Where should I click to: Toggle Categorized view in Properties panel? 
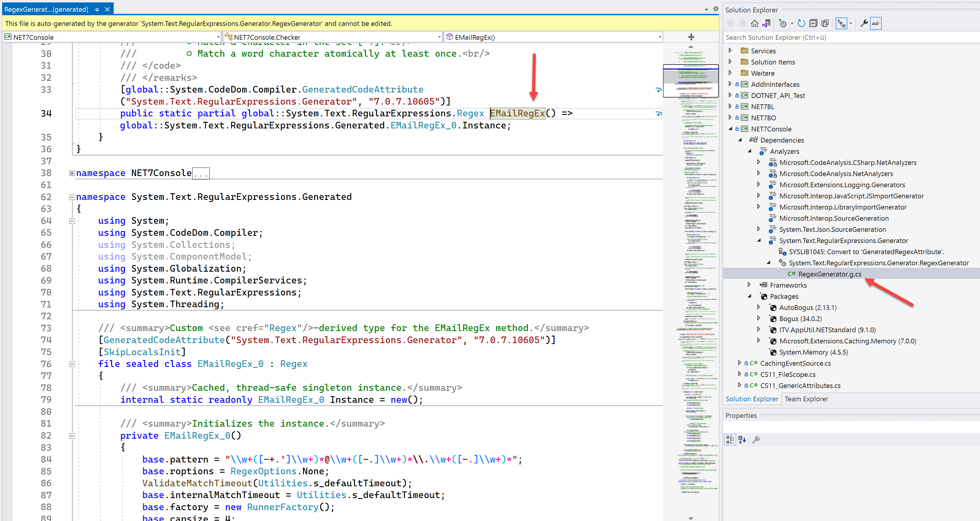point(730,440)
